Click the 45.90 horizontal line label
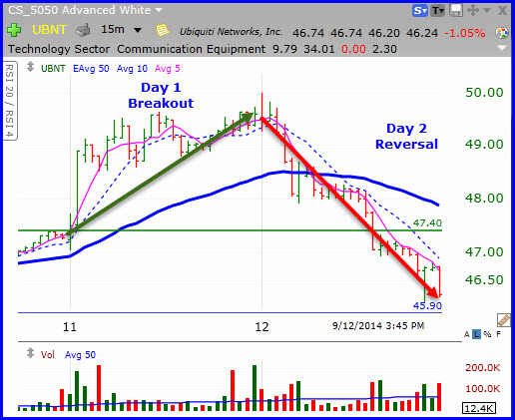The width and height of the screenshot is (515, 420). [427, 305]
